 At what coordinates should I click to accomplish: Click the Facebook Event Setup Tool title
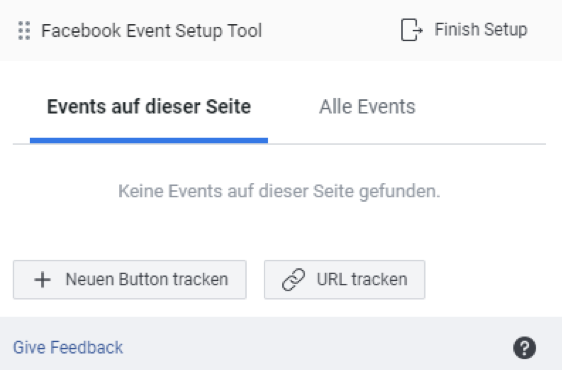click(151, 30)
